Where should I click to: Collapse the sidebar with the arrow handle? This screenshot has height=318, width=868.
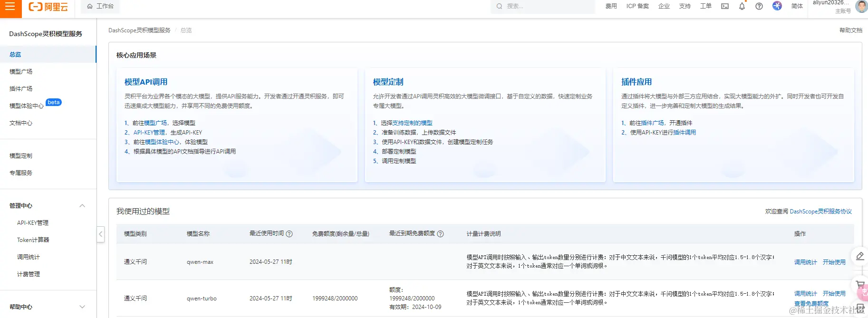pyautogui.click(x=101, y=234)
